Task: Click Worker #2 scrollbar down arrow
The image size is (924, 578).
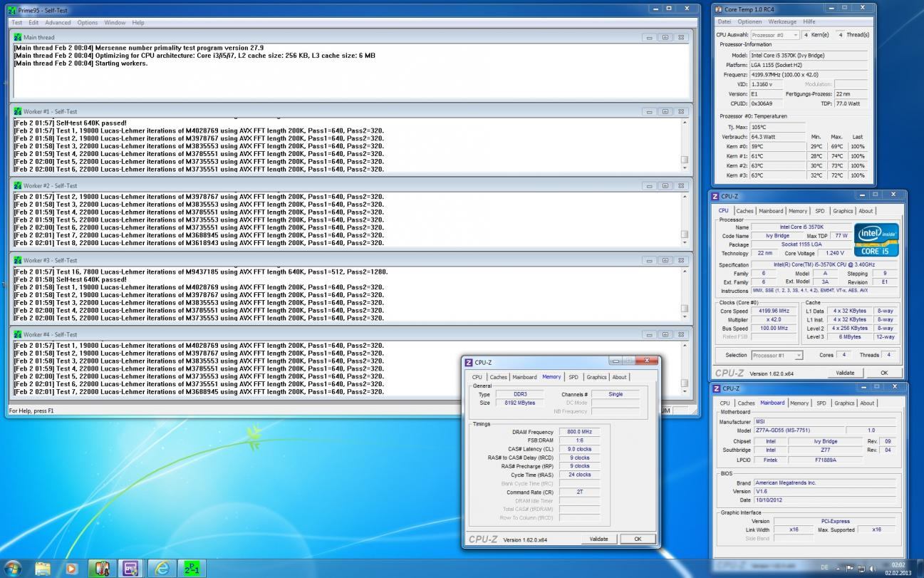Action: [685, 243]
